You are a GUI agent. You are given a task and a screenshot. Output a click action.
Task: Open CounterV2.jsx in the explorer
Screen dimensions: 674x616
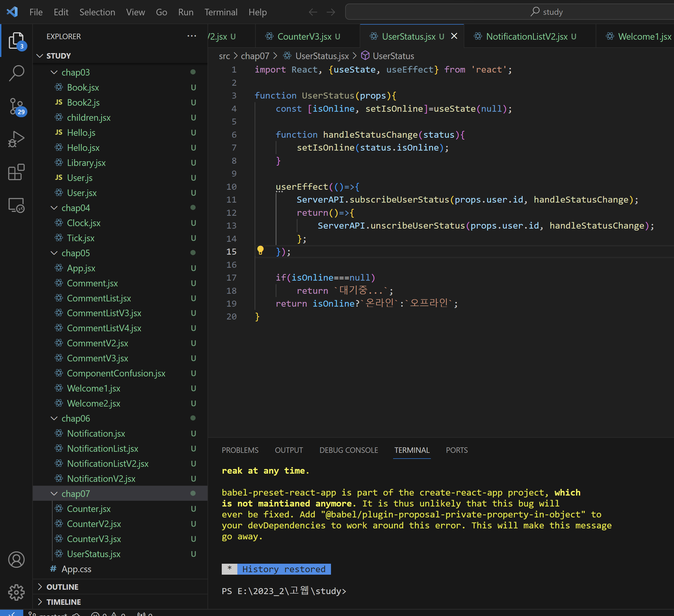[x=120, y=524]
